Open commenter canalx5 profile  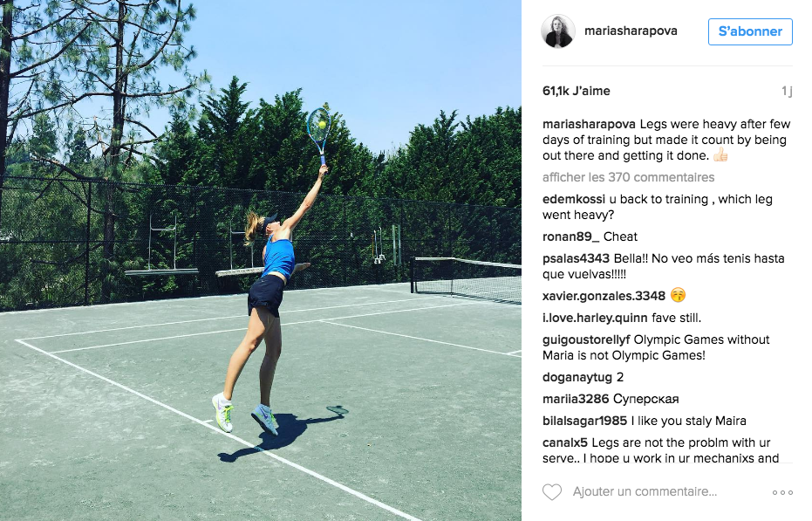565,442
